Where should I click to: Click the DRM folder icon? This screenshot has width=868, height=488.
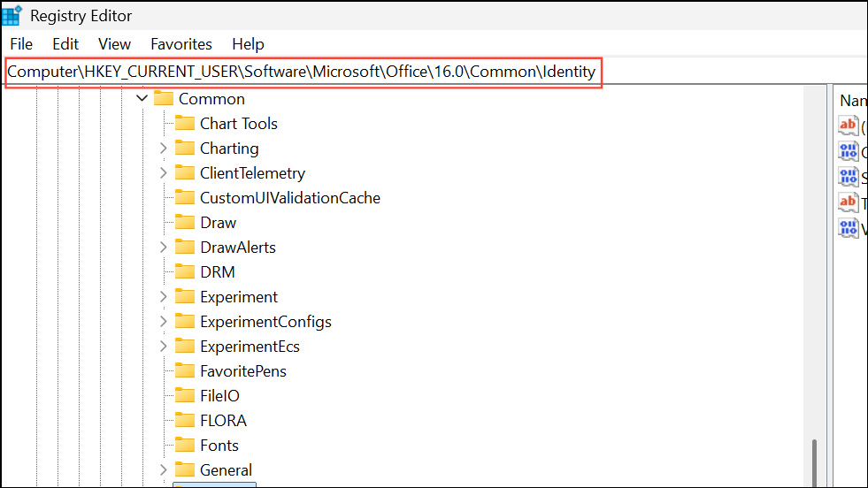point(184,272)
